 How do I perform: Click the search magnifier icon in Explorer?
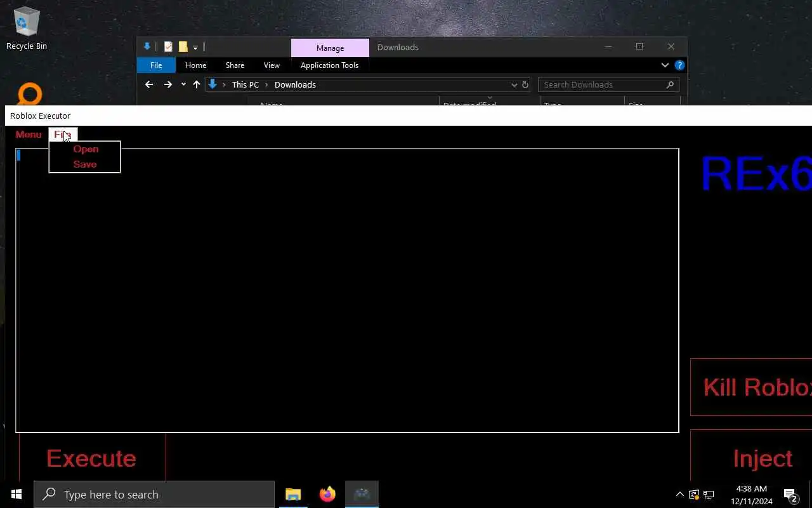pyautogui.click(x=670, y=84)
